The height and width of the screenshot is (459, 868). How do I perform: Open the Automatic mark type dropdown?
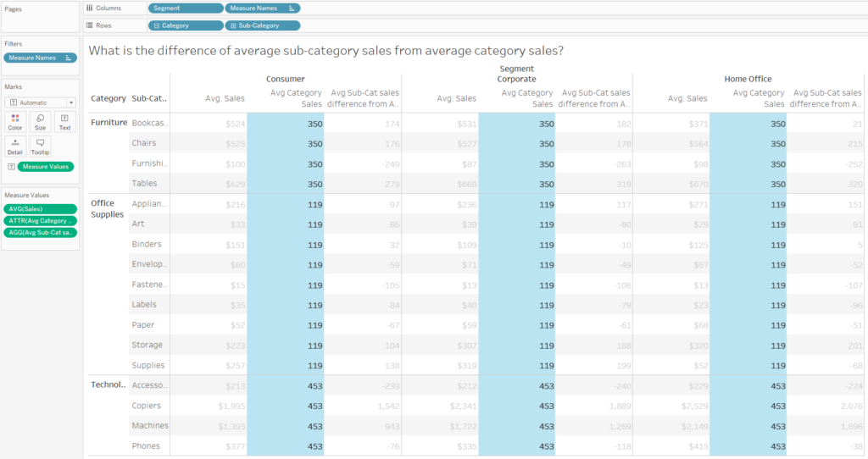pyautogui.click(x=71, y=102)
